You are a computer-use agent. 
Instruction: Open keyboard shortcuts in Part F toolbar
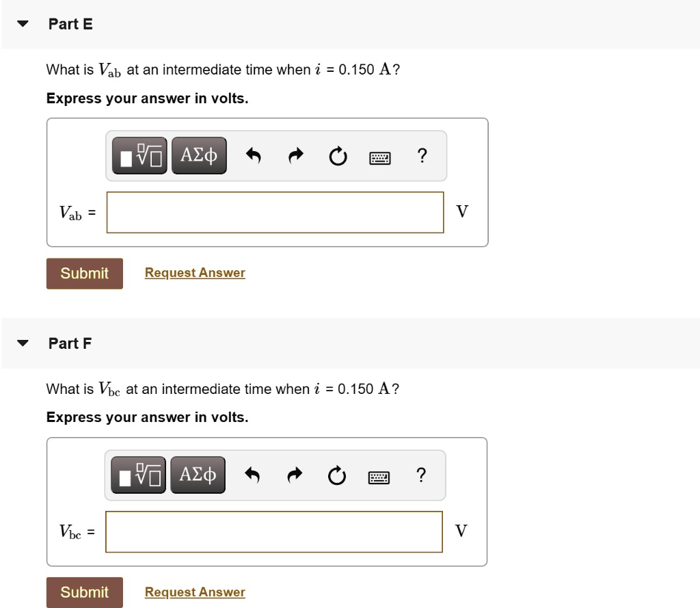[x=379, y=475]
